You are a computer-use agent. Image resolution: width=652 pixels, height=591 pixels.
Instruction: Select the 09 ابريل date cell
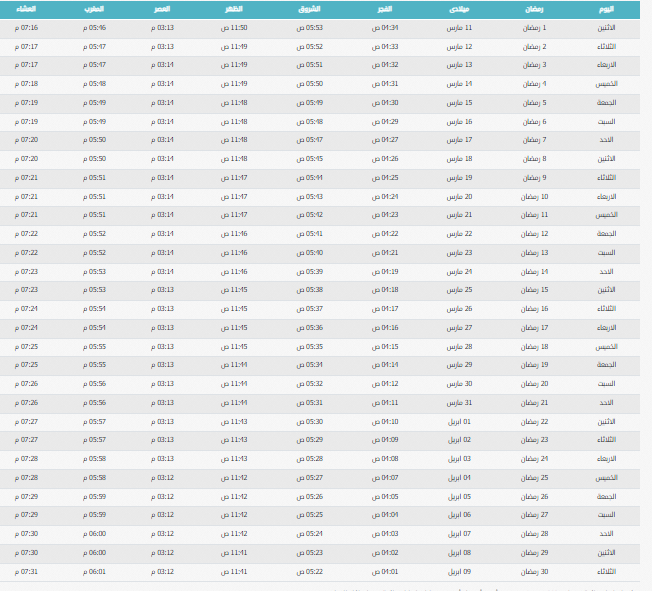(x=460, y=571)
